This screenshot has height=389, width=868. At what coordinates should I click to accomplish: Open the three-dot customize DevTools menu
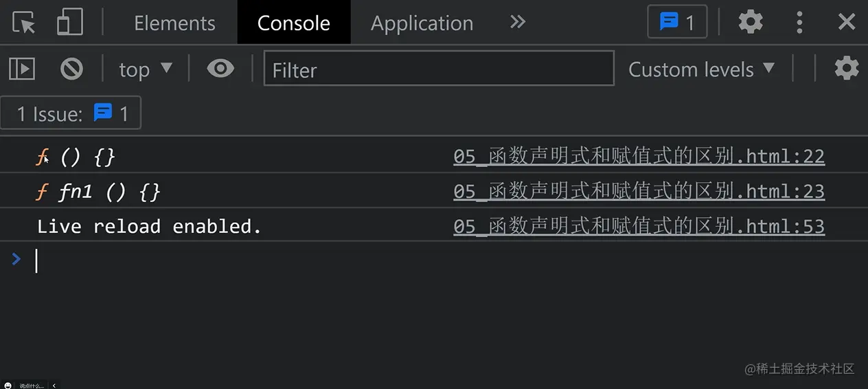click(799, 23)
